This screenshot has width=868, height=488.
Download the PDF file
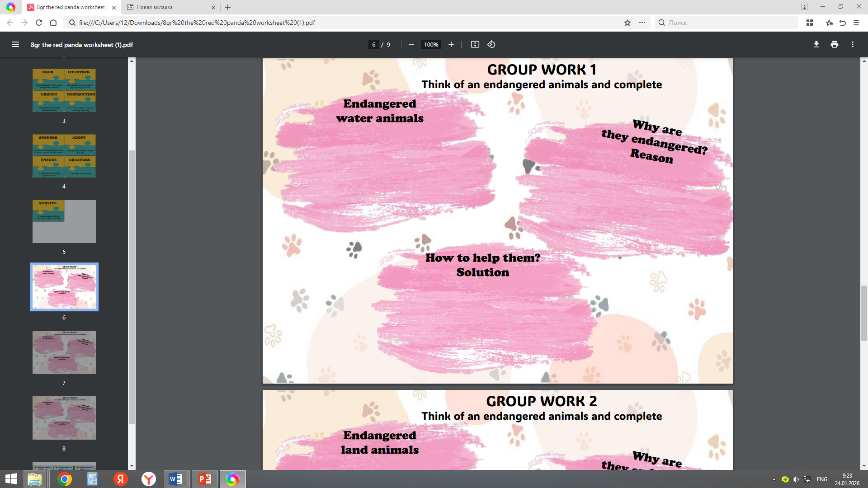tap(816, 44)
